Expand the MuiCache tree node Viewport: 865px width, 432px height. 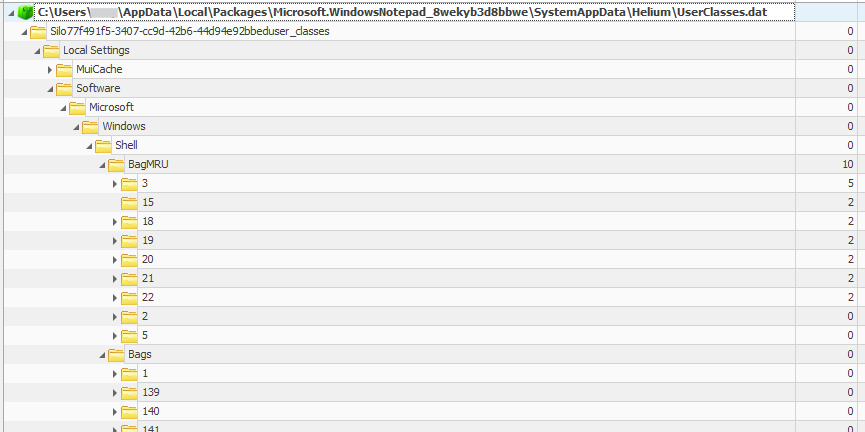[x=50, y=70]
